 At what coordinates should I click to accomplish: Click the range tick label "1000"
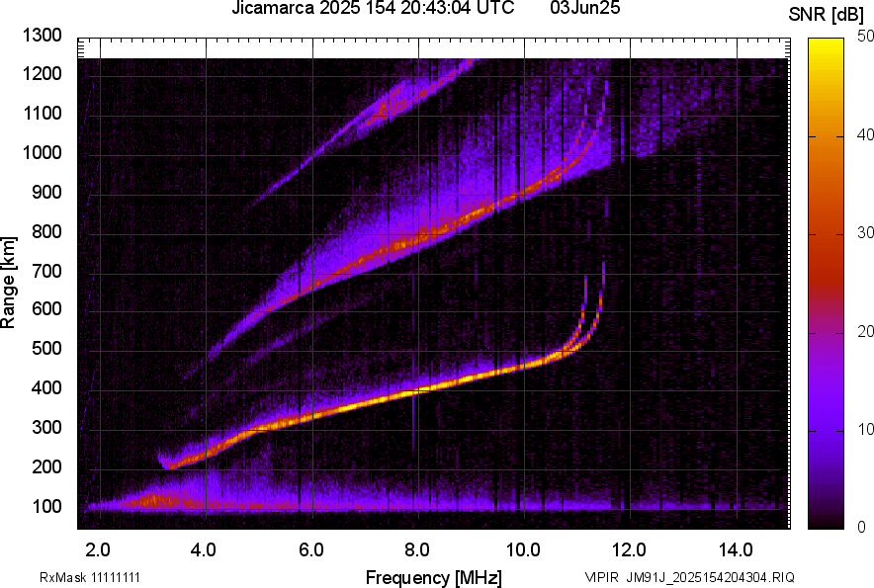(42, 152)
